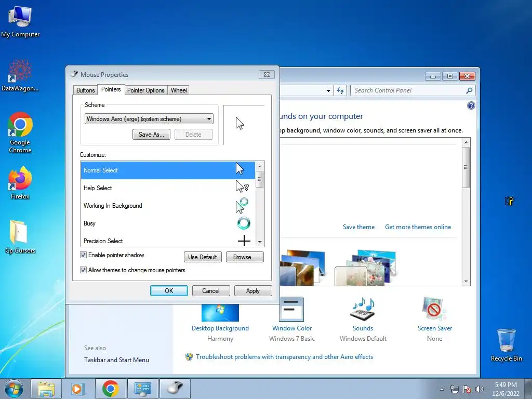Open My Computer desktop icon
Viewport: 532px width, 399px height.
20,22
